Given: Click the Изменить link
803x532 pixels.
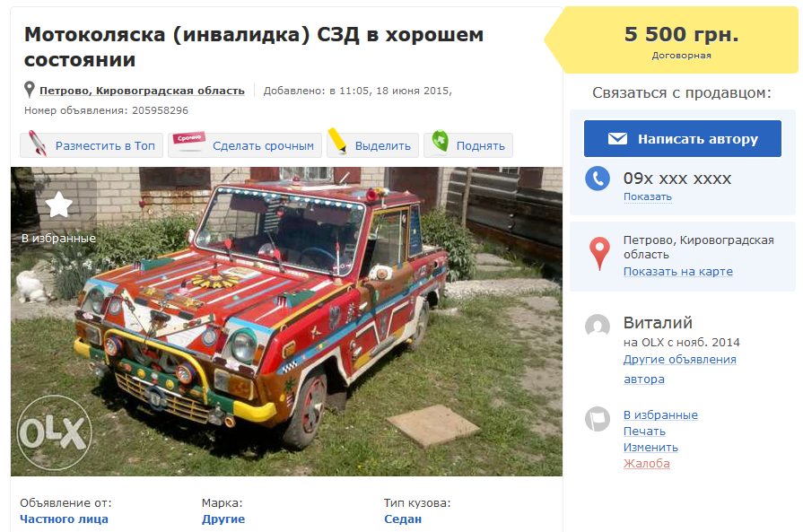Looking at the screenshot, I should 650,448.
